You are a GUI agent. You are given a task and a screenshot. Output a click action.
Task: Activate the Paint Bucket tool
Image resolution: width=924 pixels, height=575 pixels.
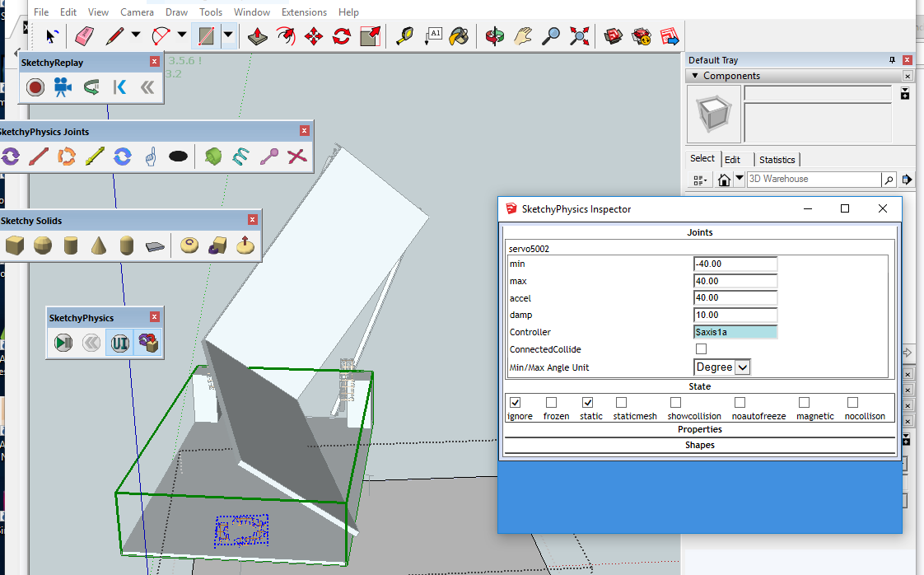pyautogui.click(x=459, y=36)
